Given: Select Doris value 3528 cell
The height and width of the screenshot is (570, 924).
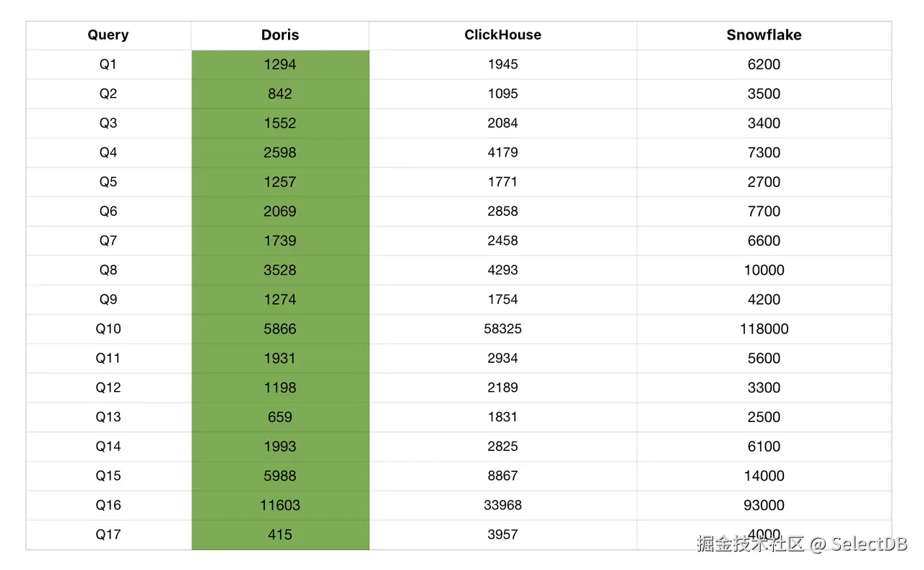Looking at the screenshot, I should 280,270.
